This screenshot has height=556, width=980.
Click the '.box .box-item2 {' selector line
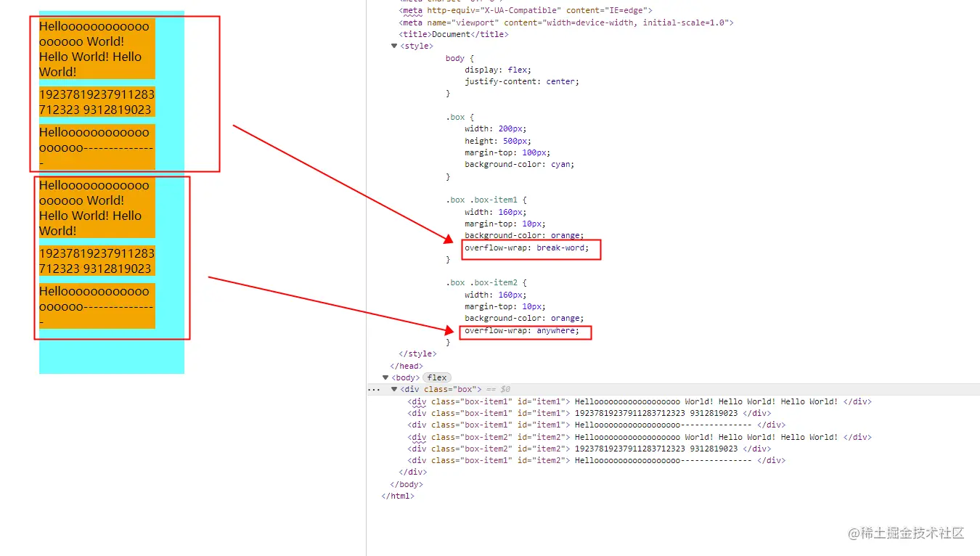tap(486, 282)
